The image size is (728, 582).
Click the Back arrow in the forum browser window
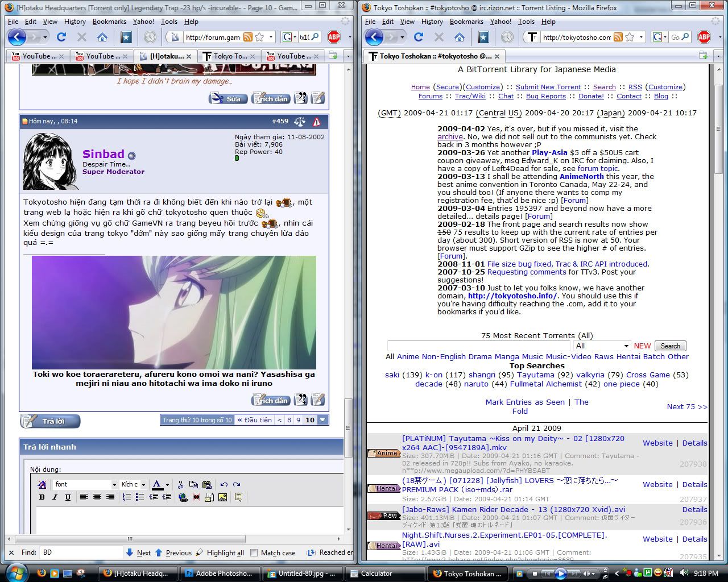pos(17,37)
